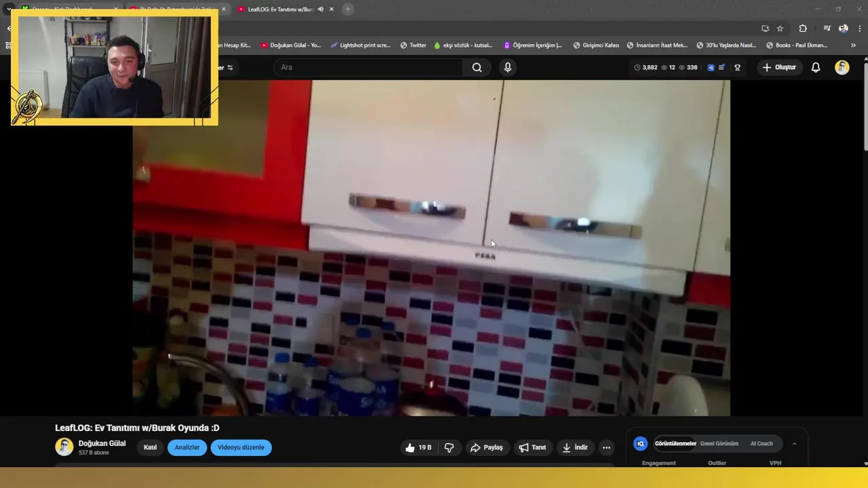Focus the Ara search field
This screenshot has width=868, height=488.
tap(370, 67)
